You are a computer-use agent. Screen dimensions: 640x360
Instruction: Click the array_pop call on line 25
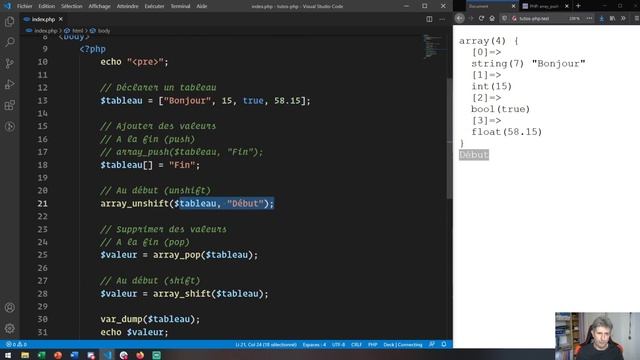[205, 255]
